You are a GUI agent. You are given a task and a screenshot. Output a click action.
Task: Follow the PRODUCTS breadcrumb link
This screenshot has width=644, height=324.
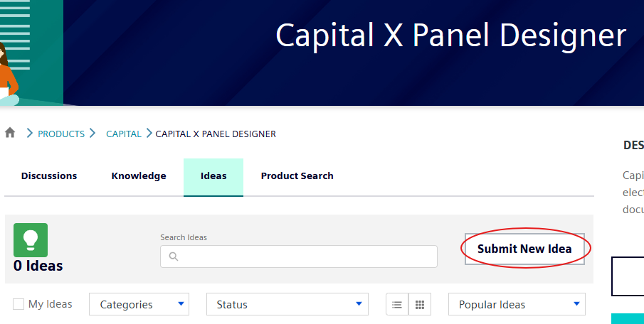tap(61, 134)
